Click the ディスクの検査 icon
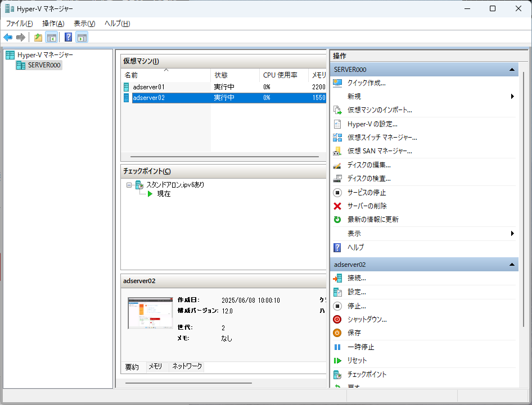The image size is (532, 405). [x=337, y=179]
